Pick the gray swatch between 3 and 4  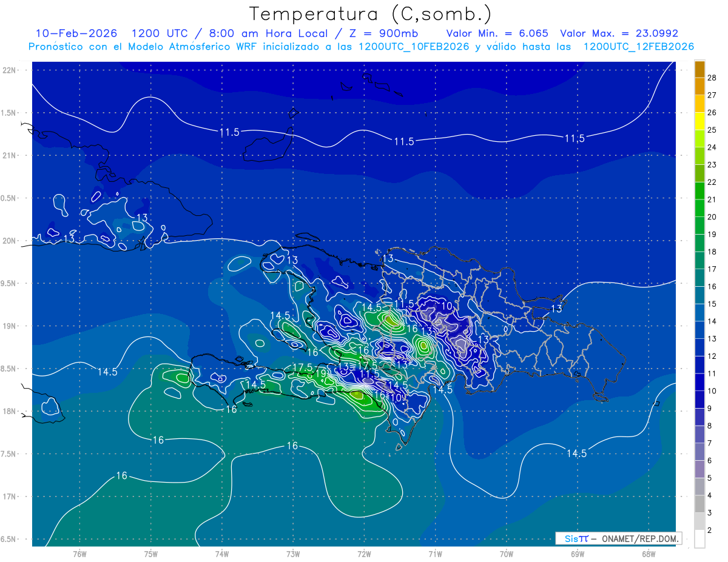pos(699,504)
